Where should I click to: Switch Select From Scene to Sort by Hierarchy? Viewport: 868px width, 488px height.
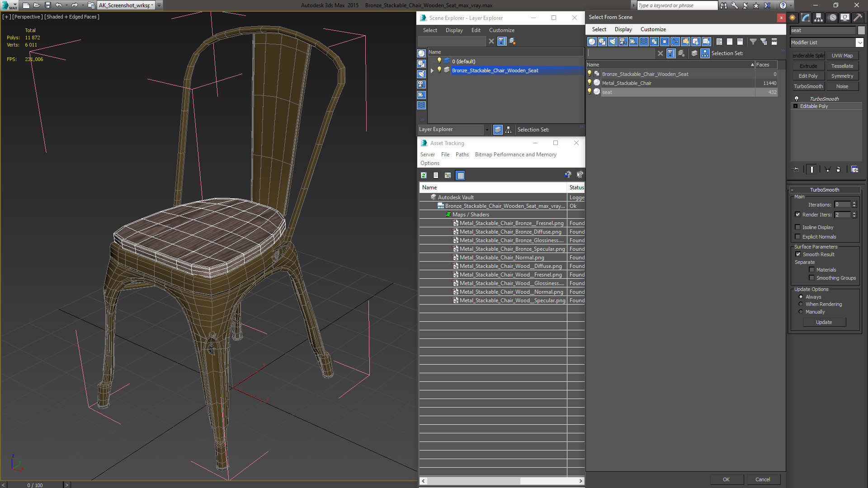[705, 53]
